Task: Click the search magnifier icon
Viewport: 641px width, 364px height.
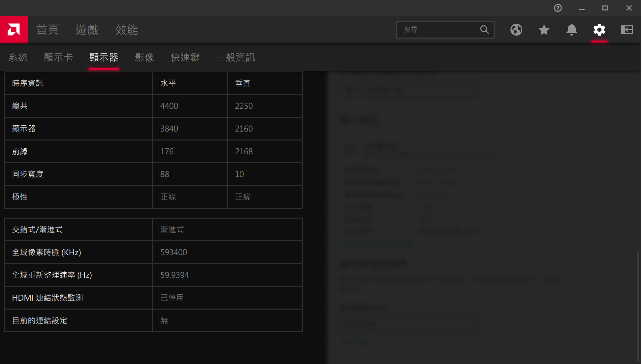Action: pos(484,30)
